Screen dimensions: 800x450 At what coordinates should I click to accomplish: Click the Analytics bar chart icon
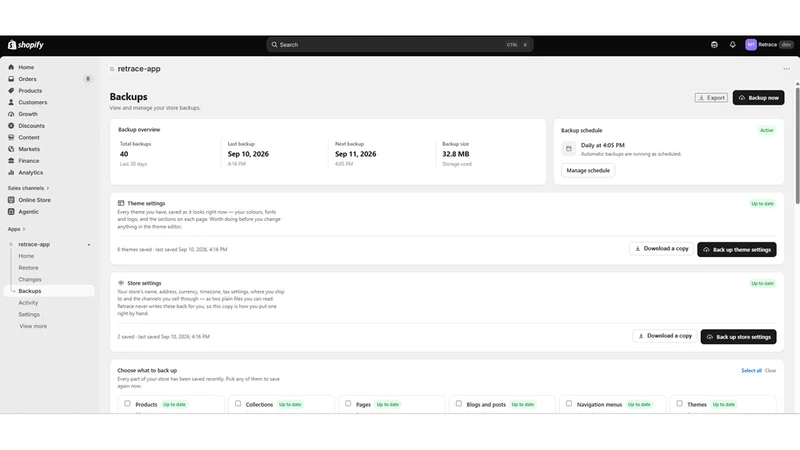click(x=11, y=172)
